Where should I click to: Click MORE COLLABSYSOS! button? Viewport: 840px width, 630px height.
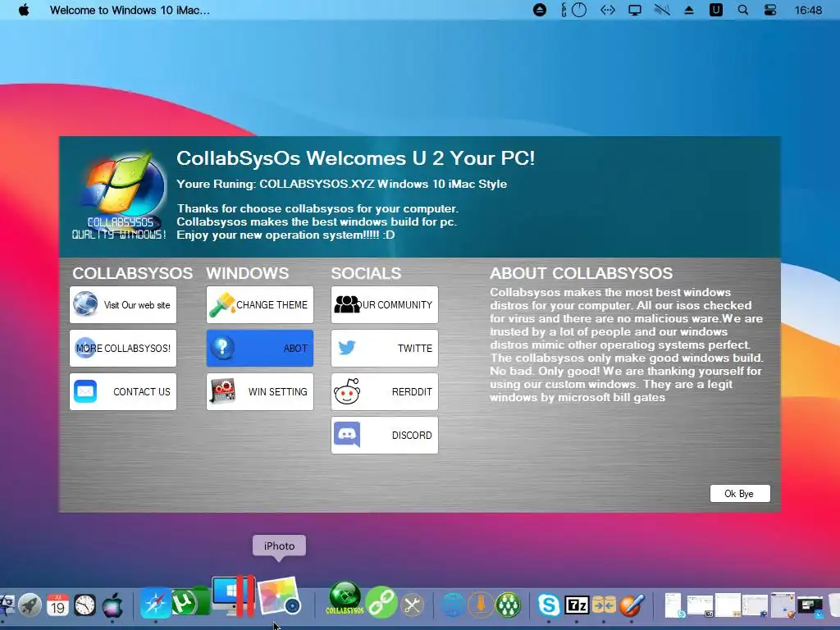pyautogui.click(x=123, y=348)
